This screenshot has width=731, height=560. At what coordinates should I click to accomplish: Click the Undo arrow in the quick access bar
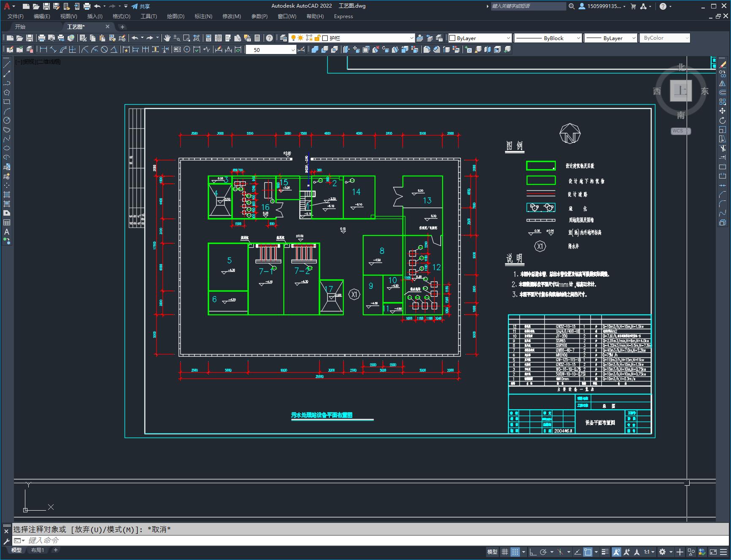pyautogui.click(x=98, y=6)
